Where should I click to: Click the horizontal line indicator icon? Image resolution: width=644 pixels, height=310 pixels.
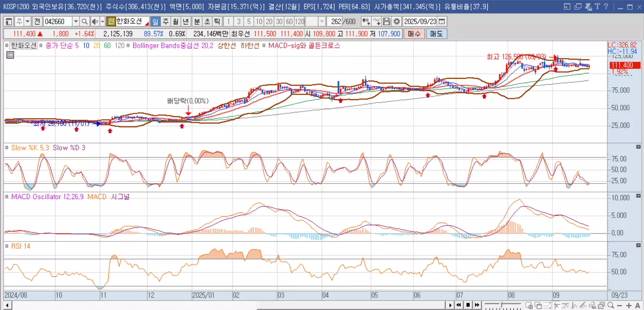[x=565, y=305]
